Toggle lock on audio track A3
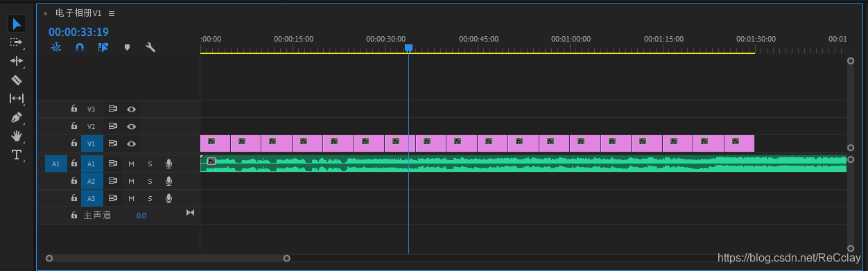This screenshot has width=868, height=271. (x=73, y=198)
